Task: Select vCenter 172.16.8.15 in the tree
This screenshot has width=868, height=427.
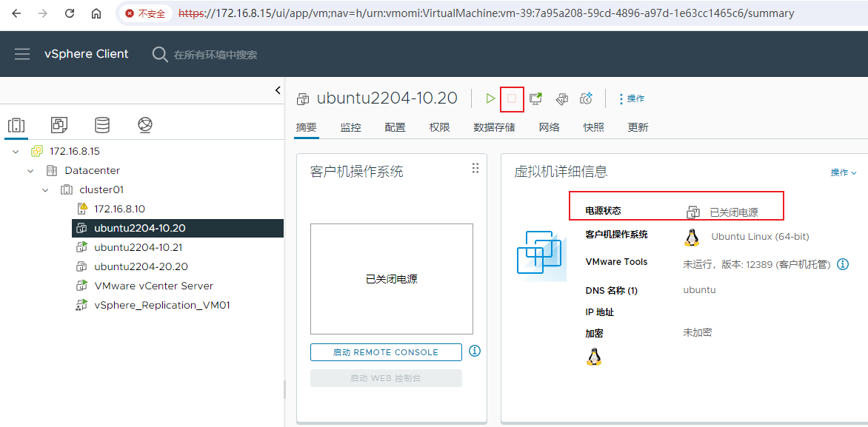Action: pos(75,151)
